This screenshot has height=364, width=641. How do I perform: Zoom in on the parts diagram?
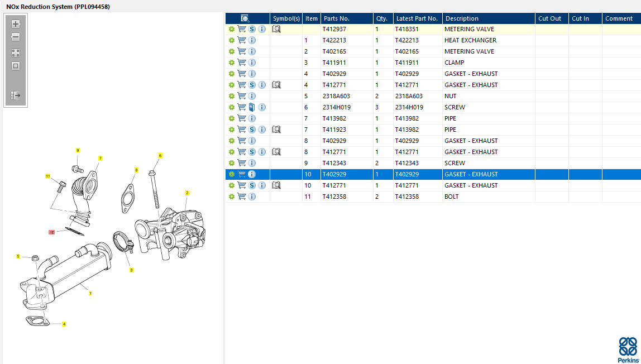pos(16,24)
